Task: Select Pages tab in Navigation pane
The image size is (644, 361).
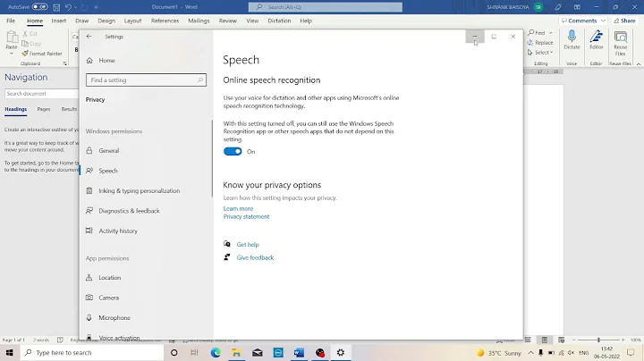Action: 44,109
